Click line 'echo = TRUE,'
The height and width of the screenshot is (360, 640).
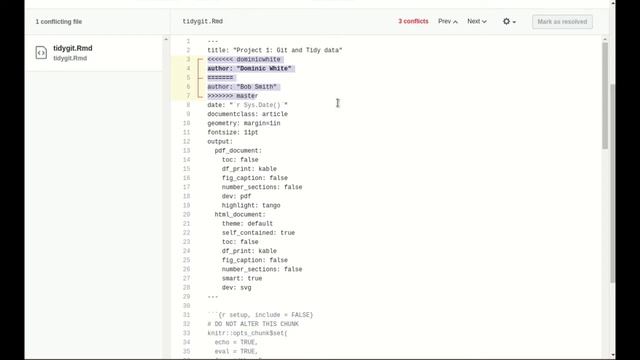coord(236,342)
